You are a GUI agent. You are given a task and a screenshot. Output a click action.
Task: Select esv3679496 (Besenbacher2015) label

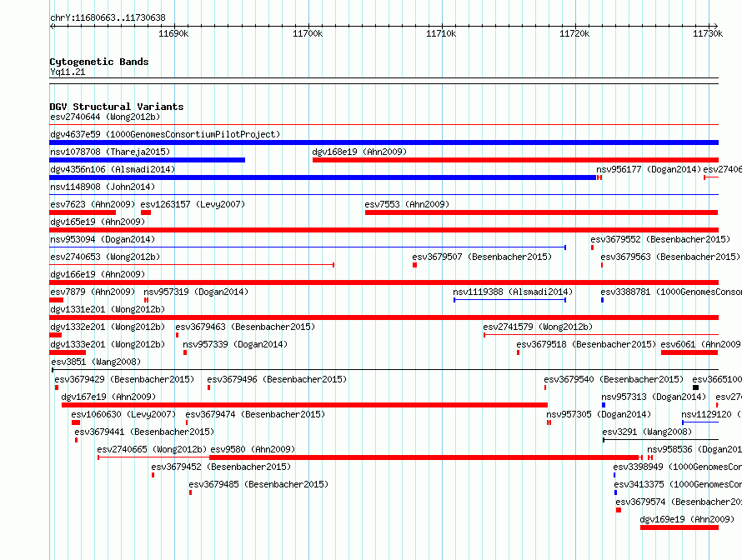[277, 379]
